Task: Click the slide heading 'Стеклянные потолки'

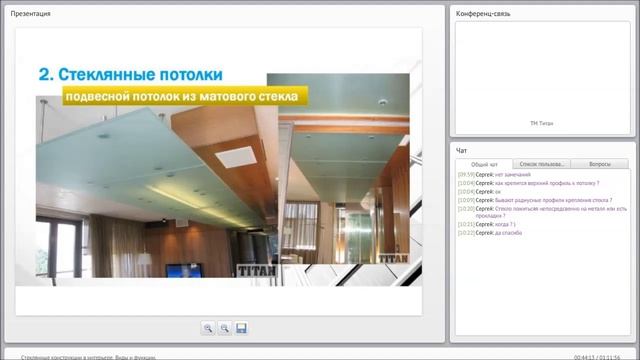Action: click(131, 75)
